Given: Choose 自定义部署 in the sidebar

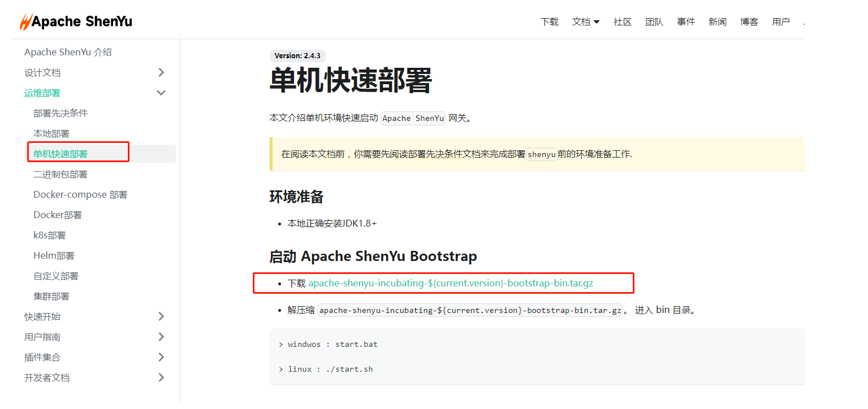Looking at the screenshot, I should [56, 276].
